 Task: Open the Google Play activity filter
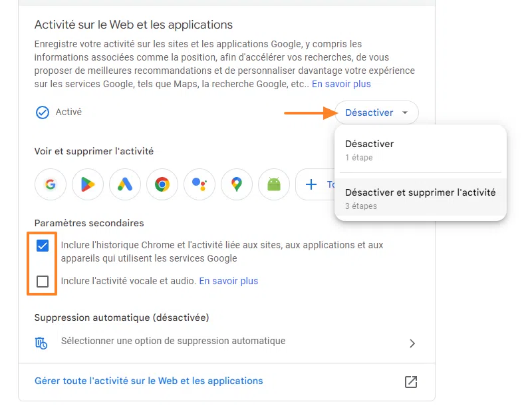pos(87,184)
